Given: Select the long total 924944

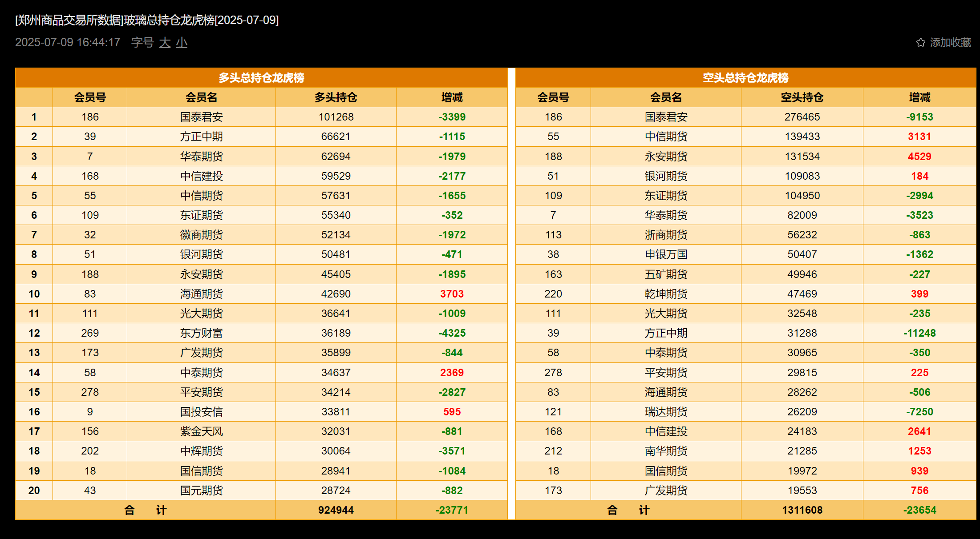Looking at the screenshot, I should [336, 510].
